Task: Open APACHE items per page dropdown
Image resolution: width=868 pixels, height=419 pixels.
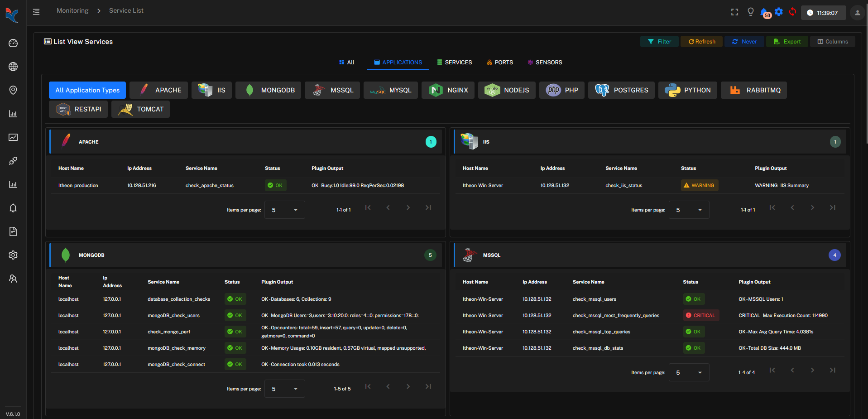Action: pyautogui.click(x=285, y=210)
